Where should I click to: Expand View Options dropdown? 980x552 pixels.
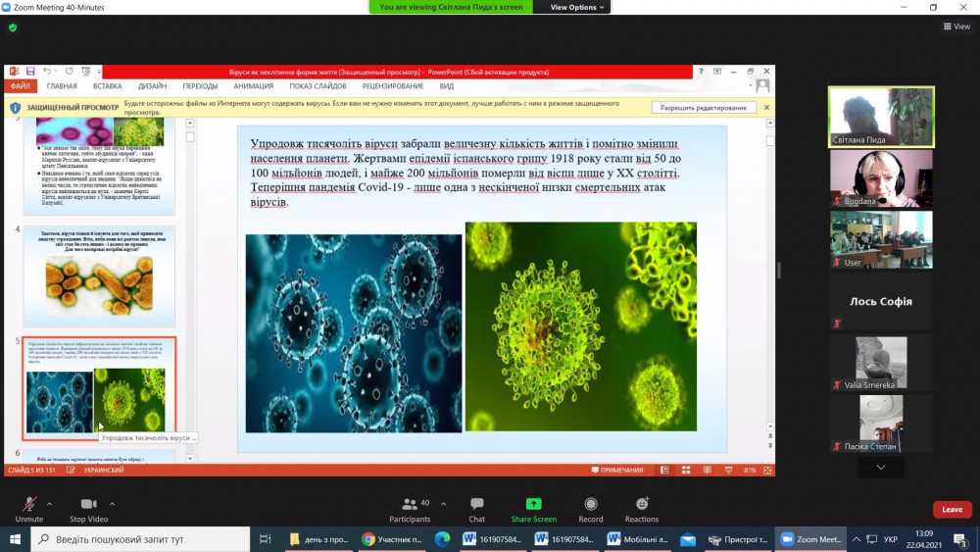click(x=578, y=7)
